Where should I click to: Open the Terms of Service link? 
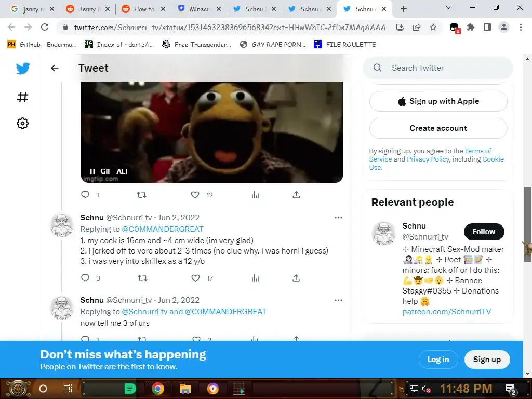478,151
